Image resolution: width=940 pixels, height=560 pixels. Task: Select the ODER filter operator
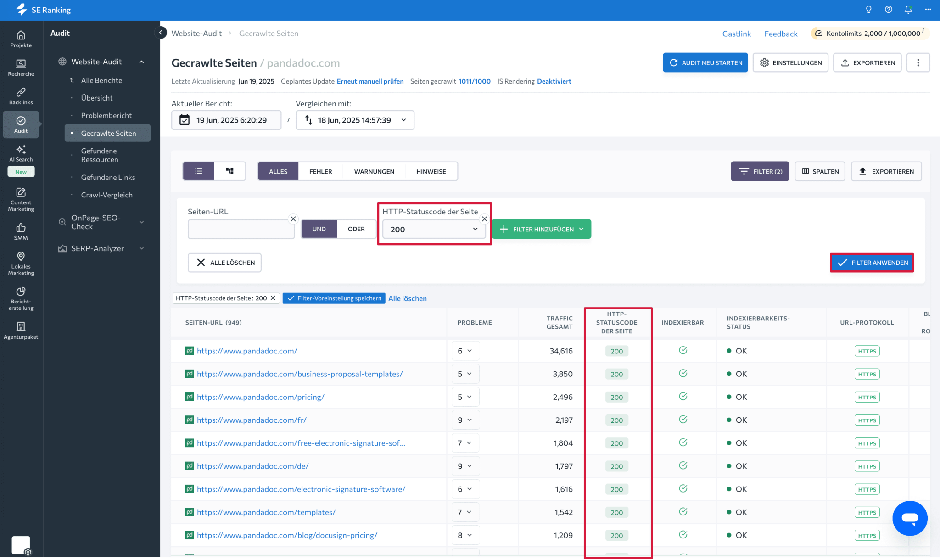356,229
